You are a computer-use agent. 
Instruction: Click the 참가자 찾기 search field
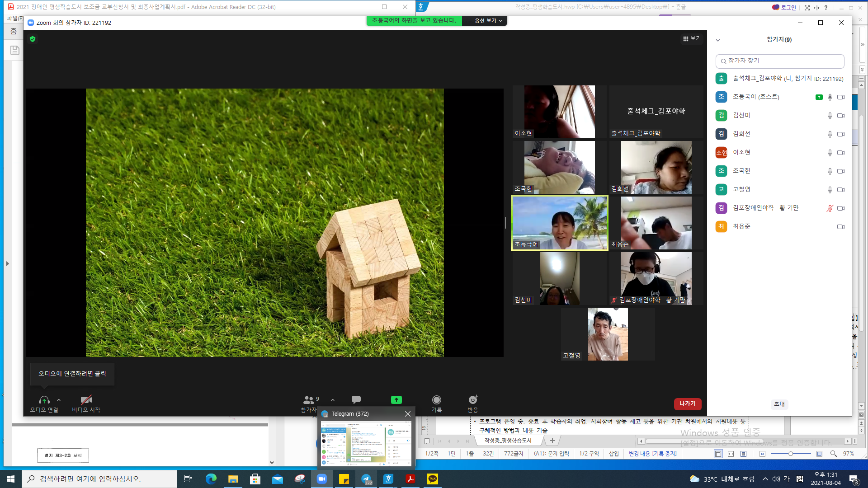[780, 61]
